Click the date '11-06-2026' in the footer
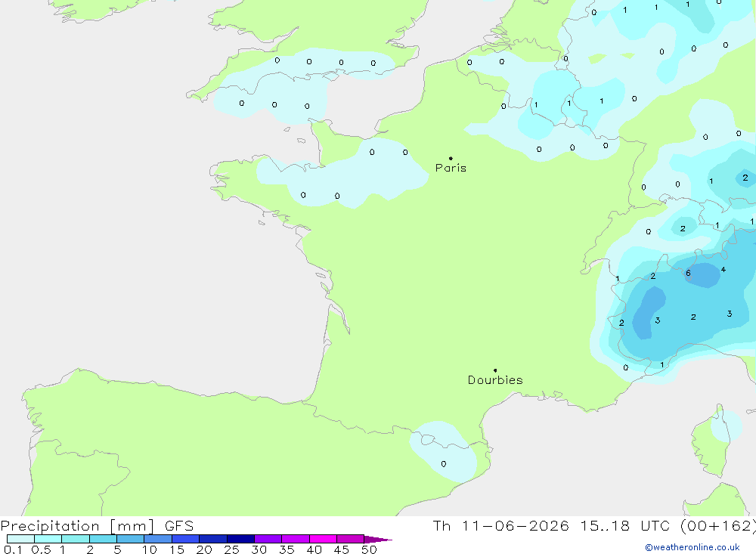The image size is (756, 554). [x=516, y=526]
